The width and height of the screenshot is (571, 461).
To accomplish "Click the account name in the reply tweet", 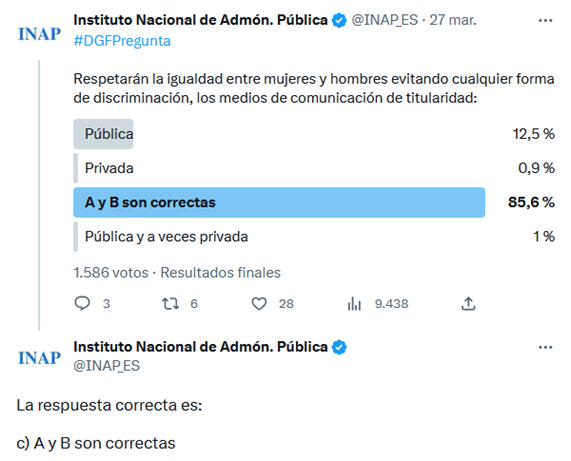I will (200, 347).
